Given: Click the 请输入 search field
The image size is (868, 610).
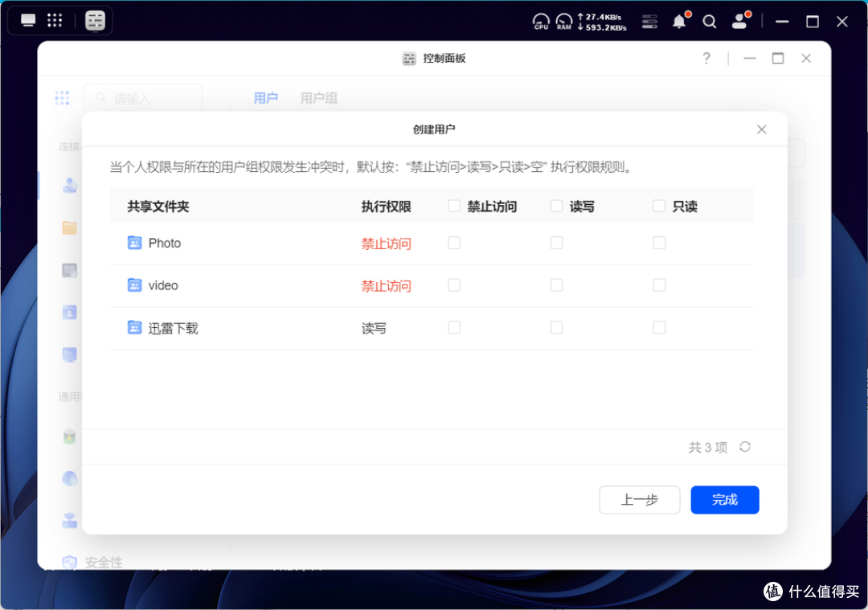Looking at the screenshot, I should pyautogui.click(x=143, y=99).
